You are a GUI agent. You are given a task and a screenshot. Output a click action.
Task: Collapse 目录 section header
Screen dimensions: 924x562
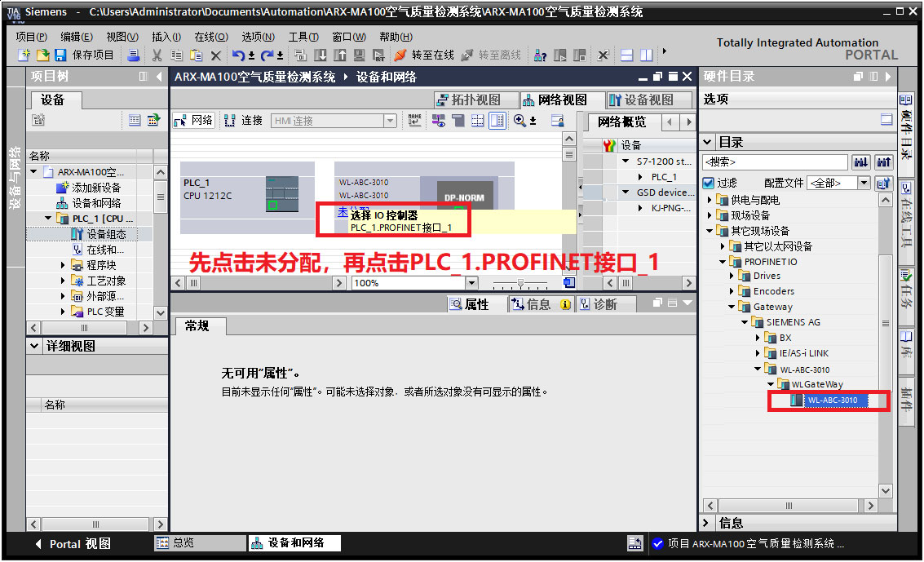pyautogui.click(x=708, y=142)
